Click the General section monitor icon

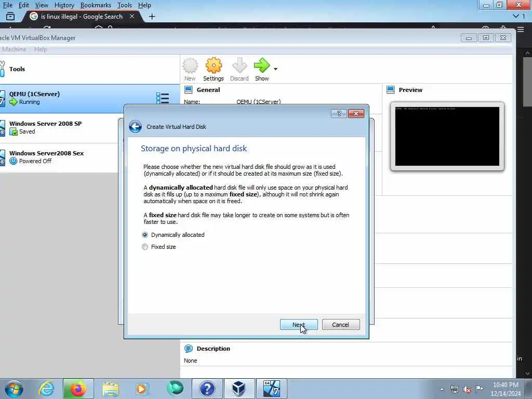click(188, 90)
